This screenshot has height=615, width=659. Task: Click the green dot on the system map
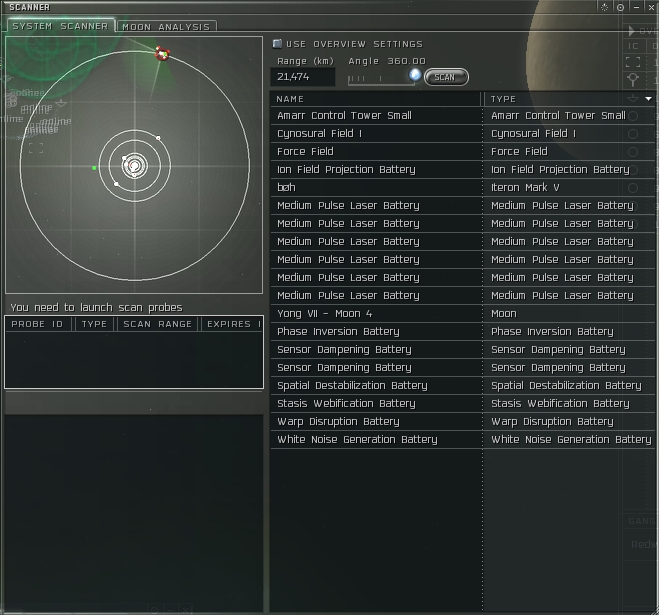click(94, 168)
